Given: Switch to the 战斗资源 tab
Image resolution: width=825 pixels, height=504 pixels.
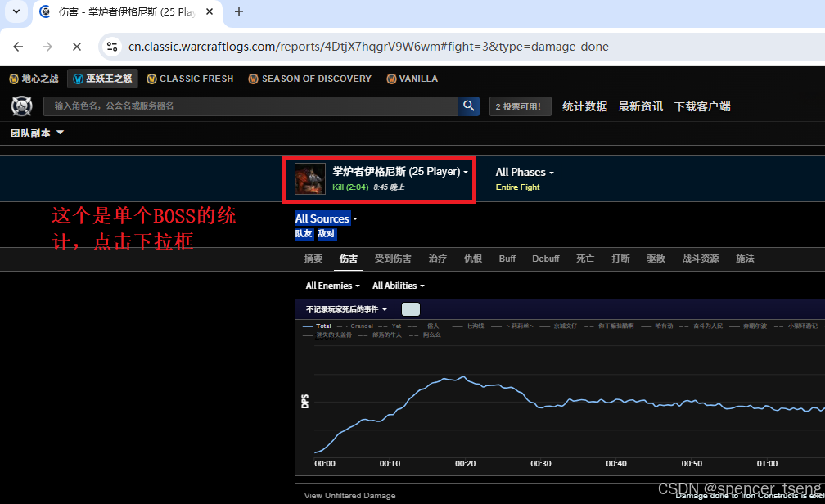Looking at the screenshot, I should 701,259.
